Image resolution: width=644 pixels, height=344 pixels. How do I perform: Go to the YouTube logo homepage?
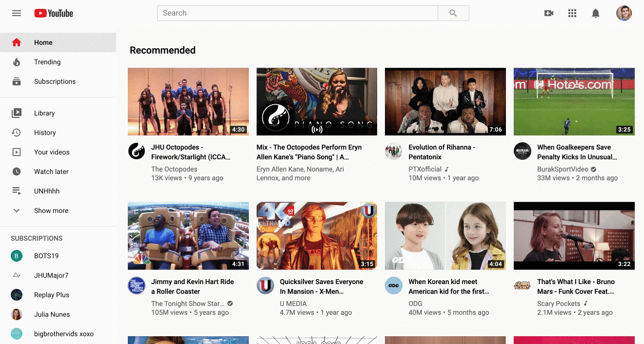coord(54,13)
